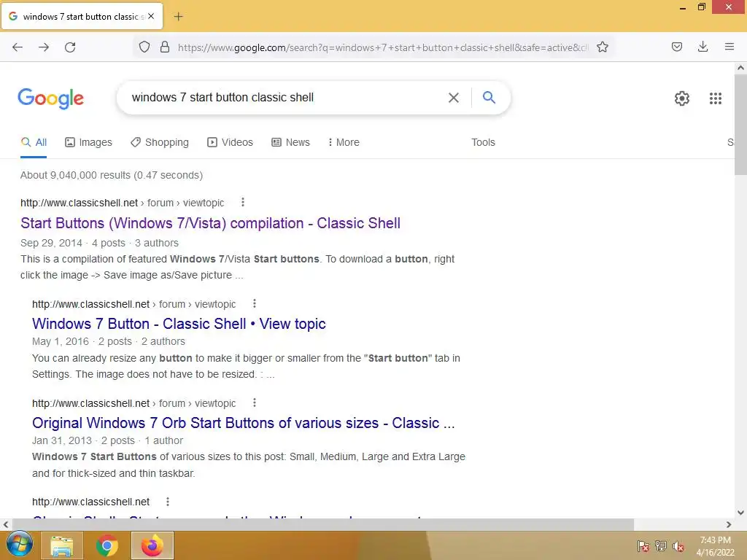Open the taskbar clock showing 7:43 PM

(x=715, y=546)
